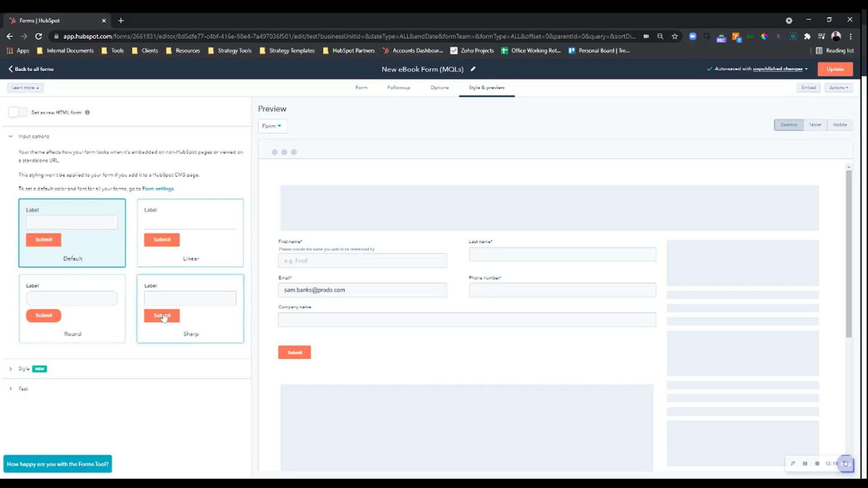The image size is (868, 488).
Task: Click the pencil icon to rename form
Action: pyautogui.click(x=473, y=69)
